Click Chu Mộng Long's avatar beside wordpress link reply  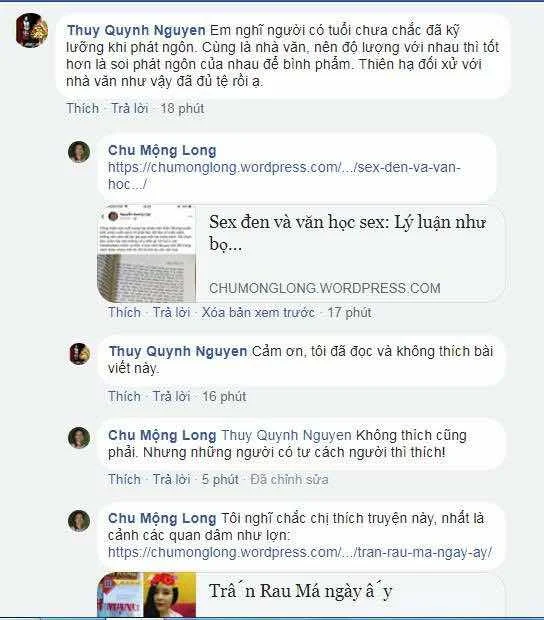click(x=79, y=152)
